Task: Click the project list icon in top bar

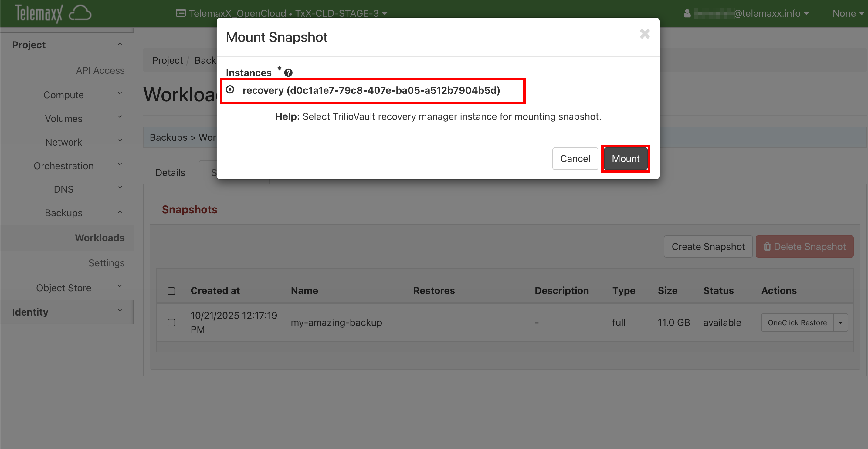Action: click(181, 13)
